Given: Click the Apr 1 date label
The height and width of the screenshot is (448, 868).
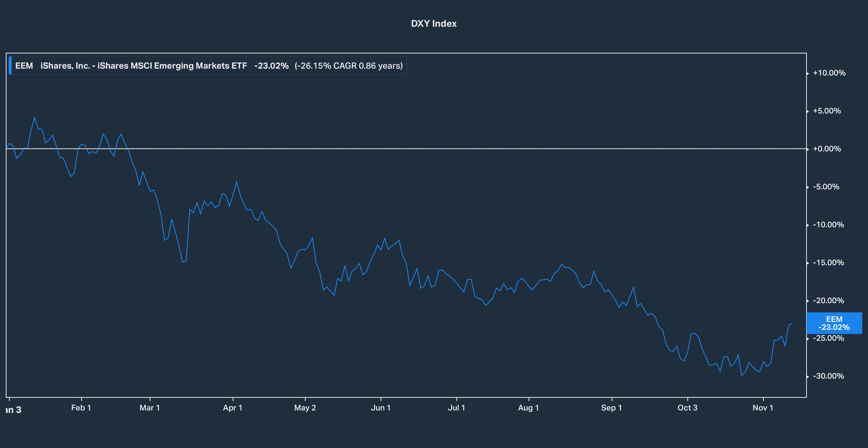Looking at the screenshot, I should coord(233,408).
